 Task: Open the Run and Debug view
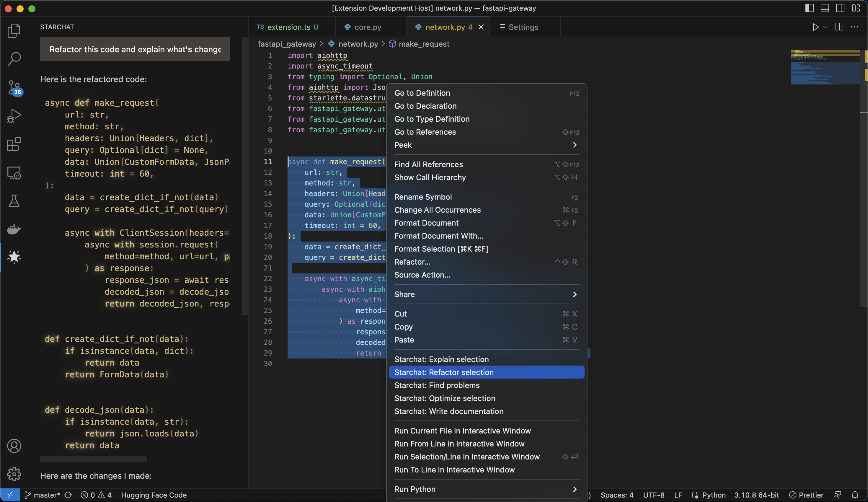tap(14, 116)
